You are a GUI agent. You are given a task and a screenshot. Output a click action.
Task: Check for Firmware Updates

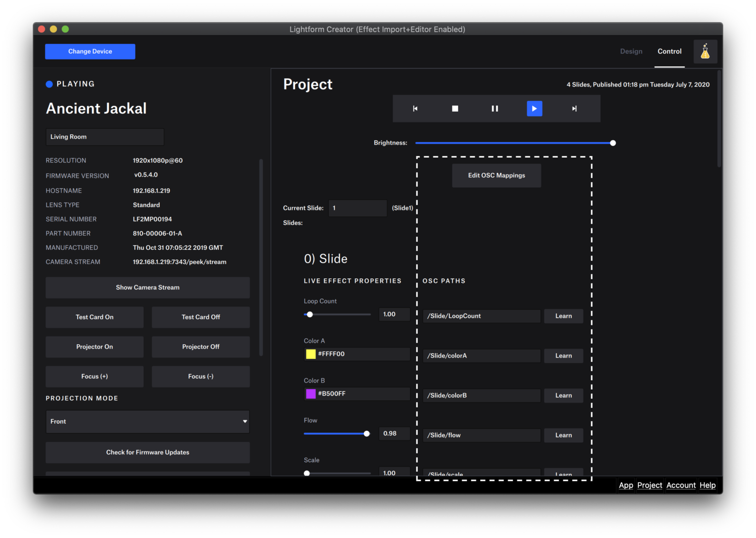tap(148, 452)
